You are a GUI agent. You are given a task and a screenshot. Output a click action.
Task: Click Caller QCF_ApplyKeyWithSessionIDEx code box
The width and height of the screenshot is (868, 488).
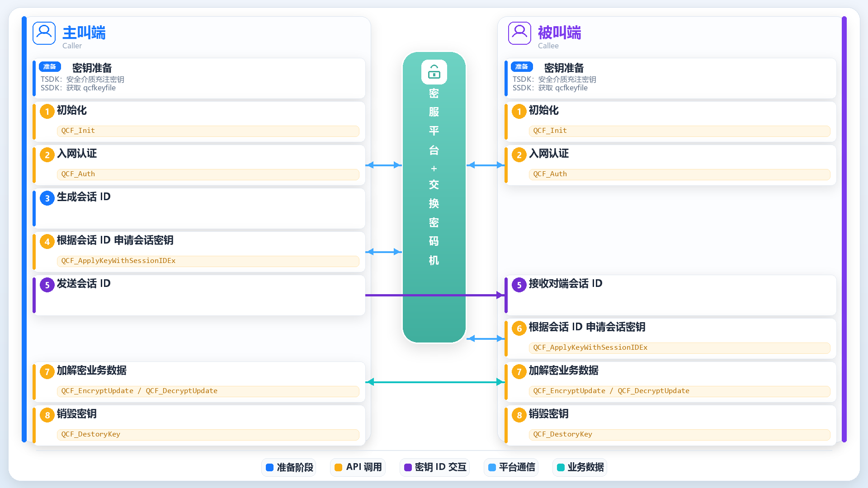pyautogui.click(x=208, y=261)
